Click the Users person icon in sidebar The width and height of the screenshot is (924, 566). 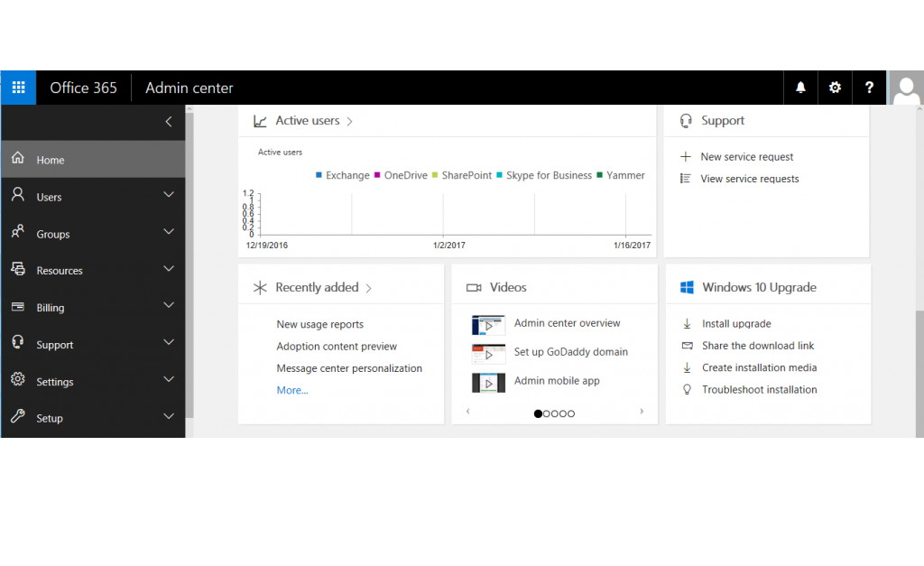[x=18, y=195]
